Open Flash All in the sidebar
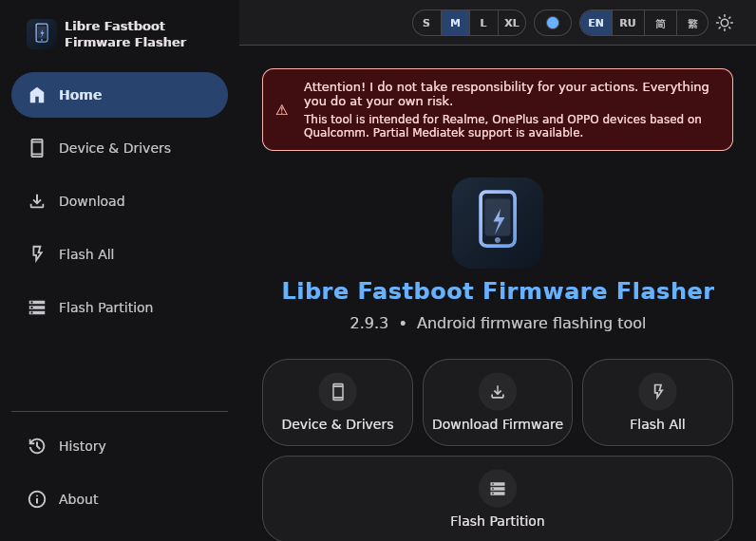Image resolution: width=756 pixels, height=541 pixels. [x=120, y=253]
